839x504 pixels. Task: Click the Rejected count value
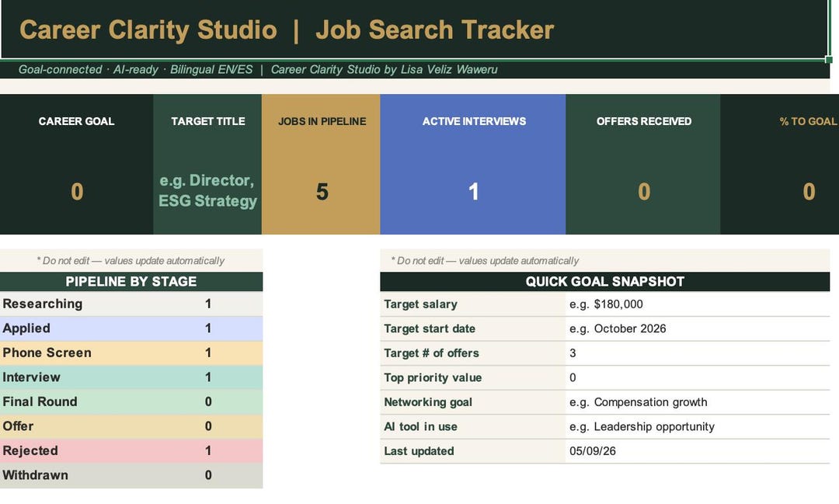208,450
